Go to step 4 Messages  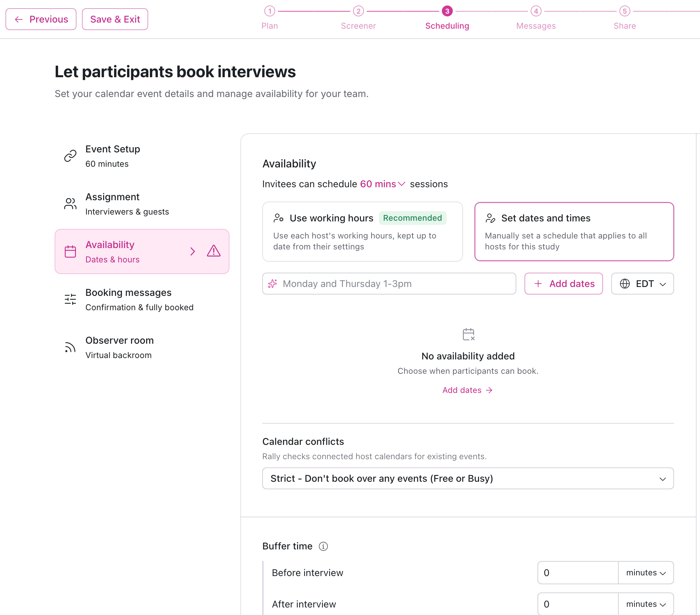tap(536, 19)
